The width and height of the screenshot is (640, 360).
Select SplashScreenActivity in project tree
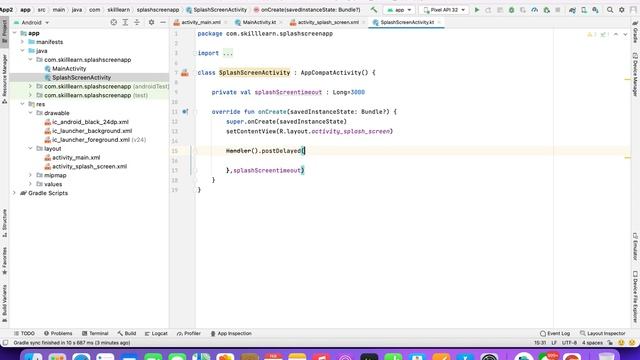[78, 78]
